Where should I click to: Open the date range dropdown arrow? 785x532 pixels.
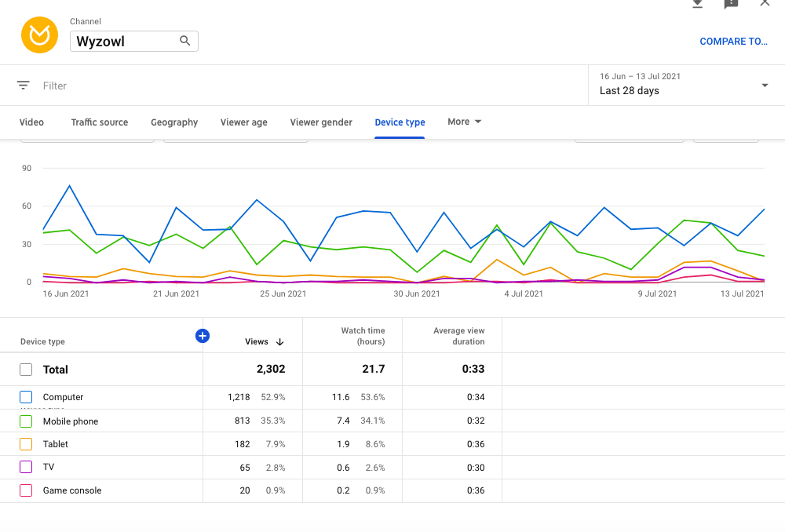click(765, 85)
